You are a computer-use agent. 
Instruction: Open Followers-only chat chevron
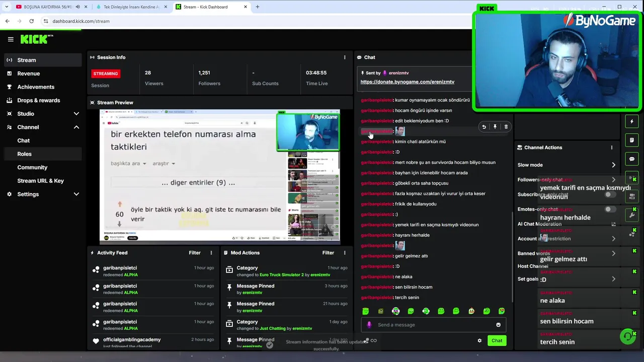click(x=613, y=179)
